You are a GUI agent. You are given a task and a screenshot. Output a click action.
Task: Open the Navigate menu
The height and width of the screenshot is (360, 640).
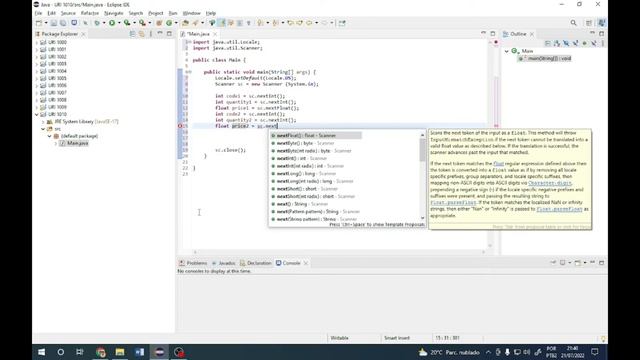point(113,13)
